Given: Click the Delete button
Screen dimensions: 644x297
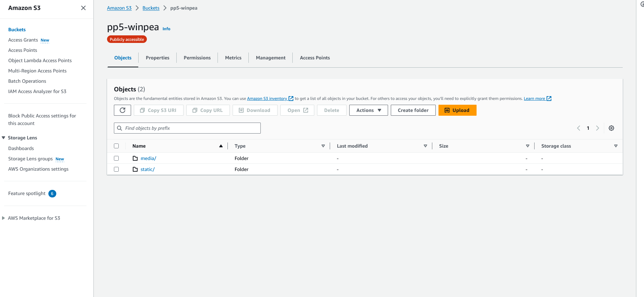Looking at the screenshot, I should (332, 110).
